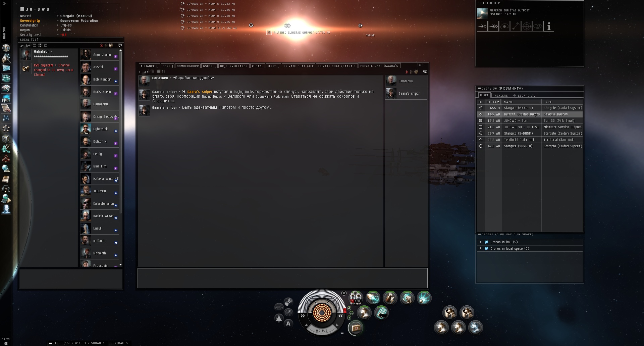This screenshot has height=346, width=644.
Task: Toggle the double-circle icon above the modules
Action: (344, 293)
